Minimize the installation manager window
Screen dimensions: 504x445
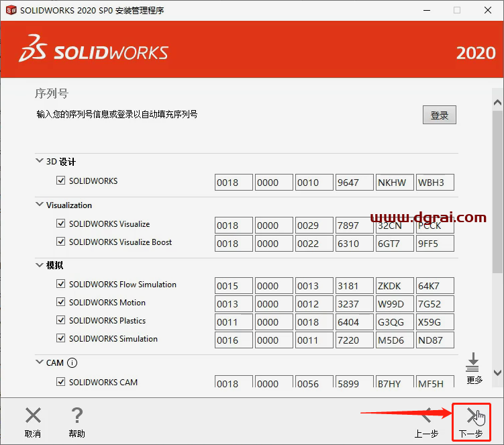pos(427,10)
